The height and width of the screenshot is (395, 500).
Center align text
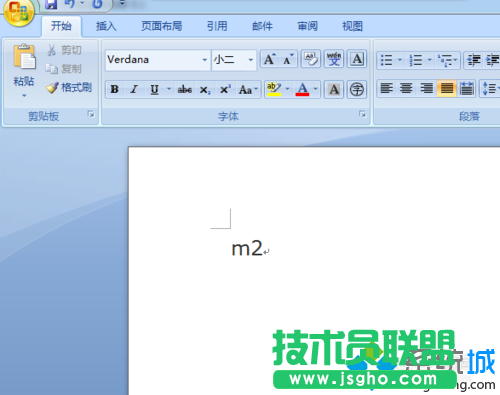point(406,89)
